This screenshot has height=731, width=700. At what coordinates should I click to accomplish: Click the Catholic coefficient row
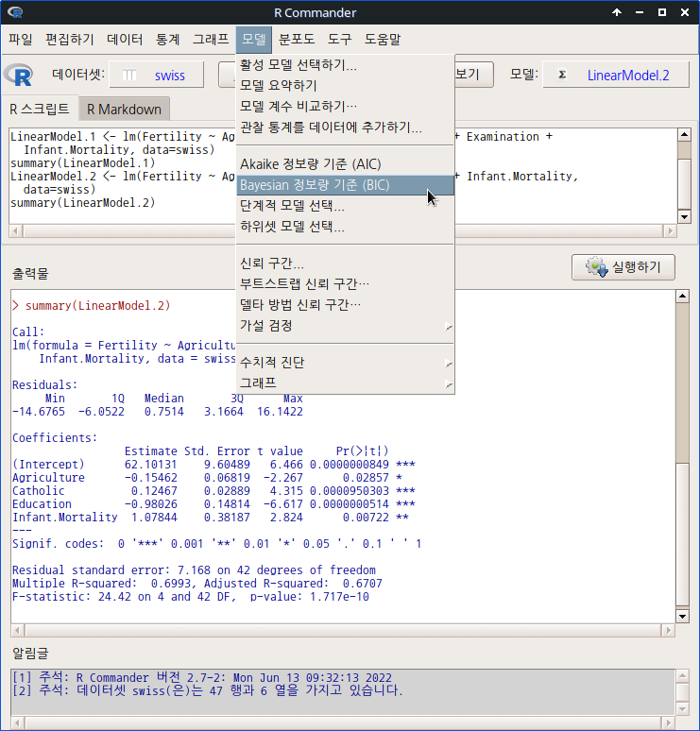(x=213, y=491)
